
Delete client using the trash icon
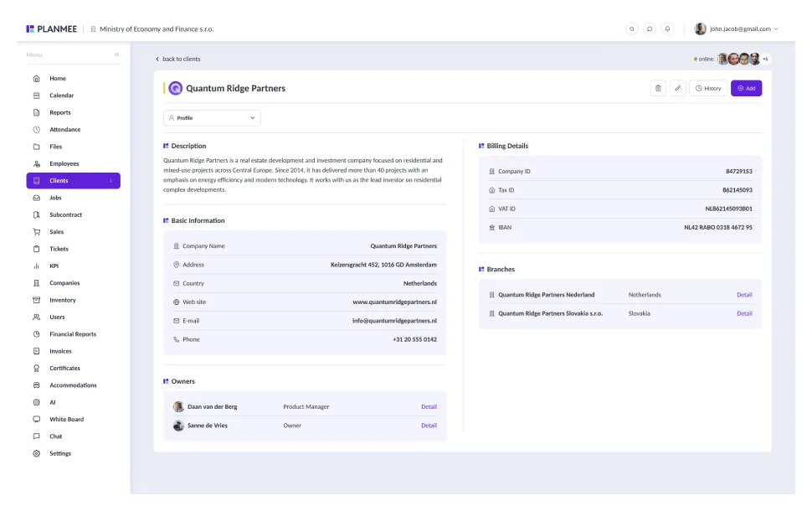pyautogui.click(x=658, y=88)
